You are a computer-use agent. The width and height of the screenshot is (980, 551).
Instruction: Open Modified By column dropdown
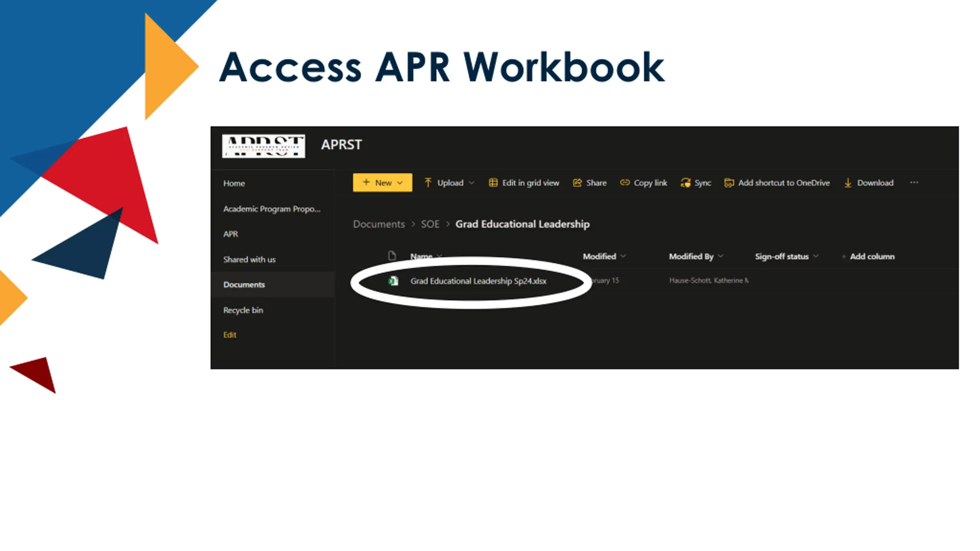721,256
